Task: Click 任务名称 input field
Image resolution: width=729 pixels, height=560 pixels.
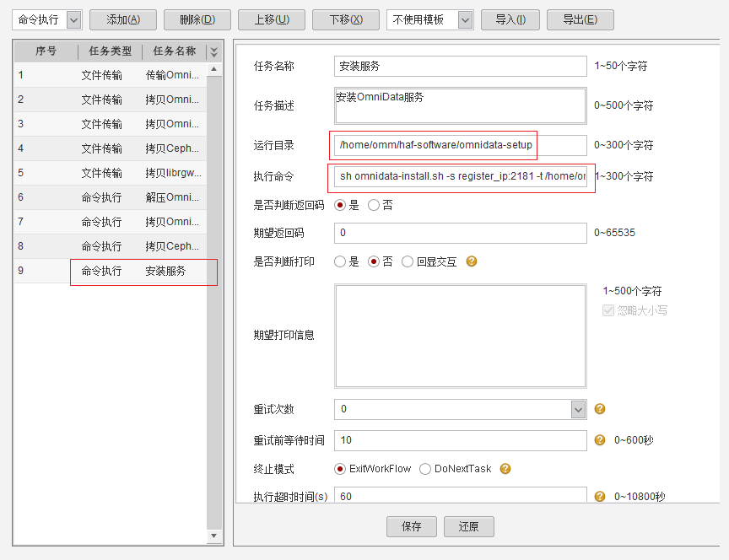Action: [461, 66]
